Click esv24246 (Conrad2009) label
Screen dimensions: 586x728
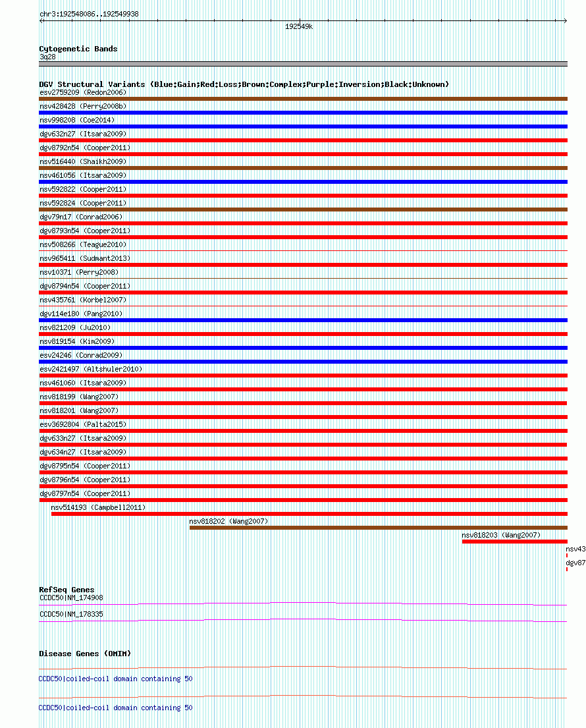(x=81, y=355)
